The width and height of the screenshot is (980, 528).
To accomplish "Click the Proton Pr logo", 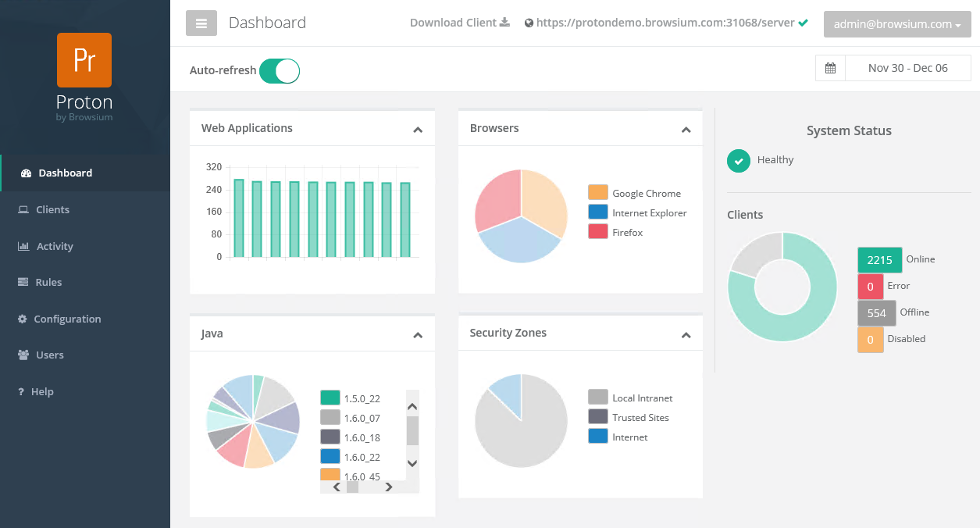I will [84, 60].
